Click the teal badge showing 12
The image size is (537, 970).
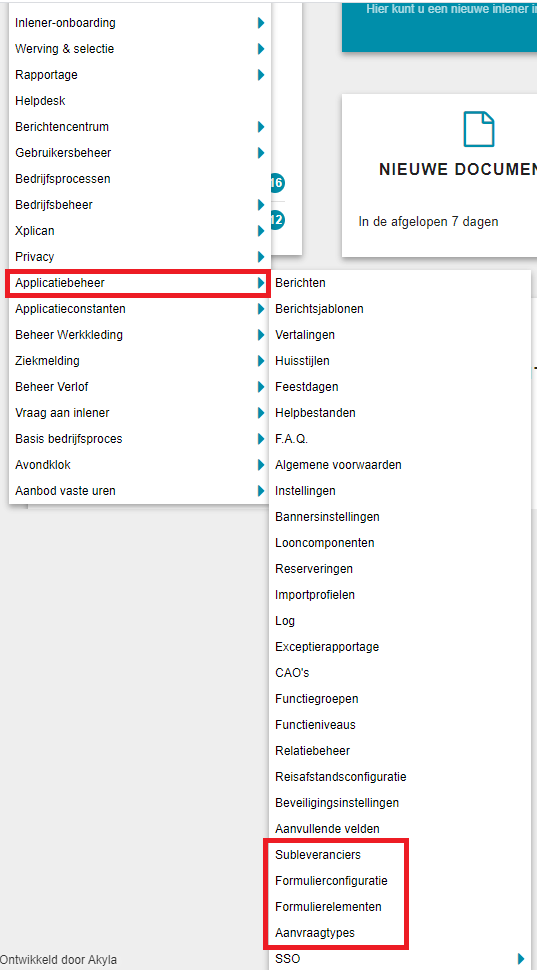point(277,220)
